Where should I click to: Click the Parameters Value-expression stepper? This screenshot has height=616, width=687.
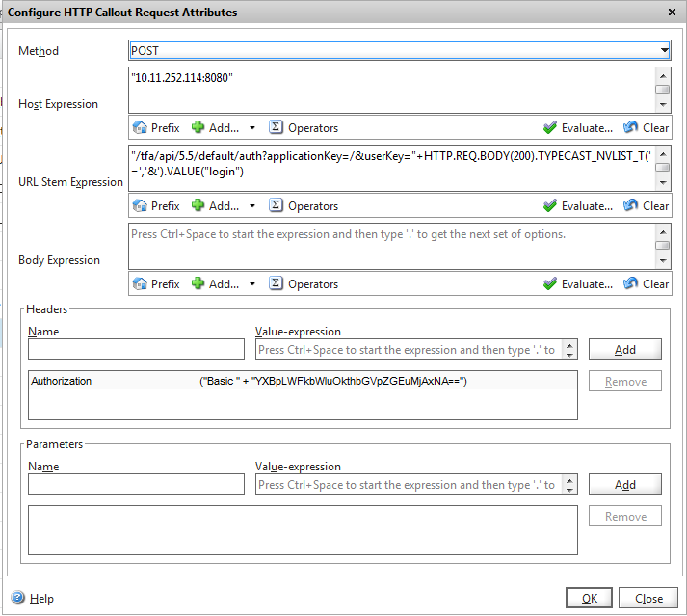coord(569,484)
